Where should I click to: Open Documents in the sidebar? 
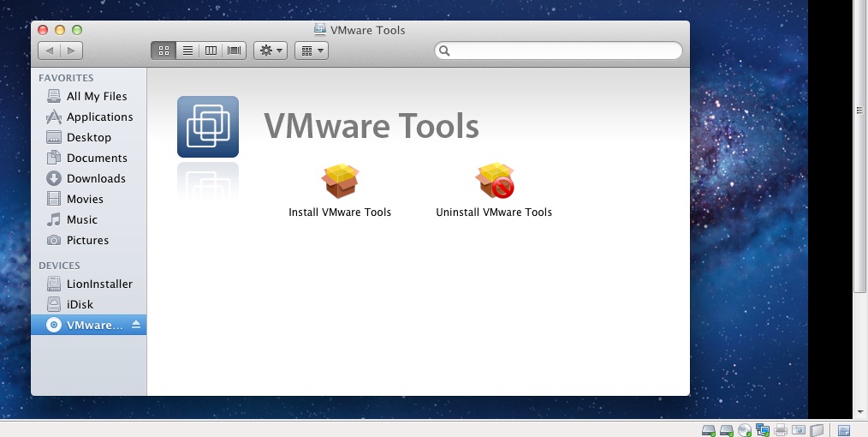[x=88, y=158]
